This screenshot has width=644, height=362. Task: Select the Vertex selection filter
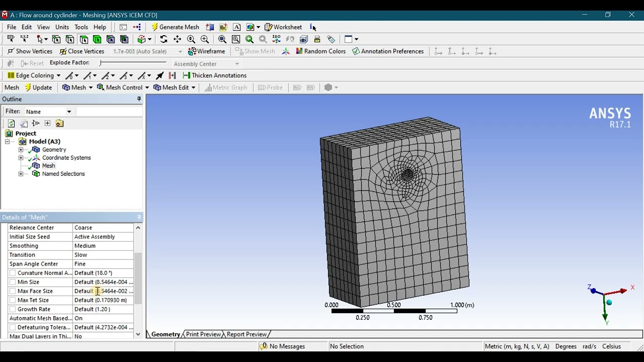point(56,39)
